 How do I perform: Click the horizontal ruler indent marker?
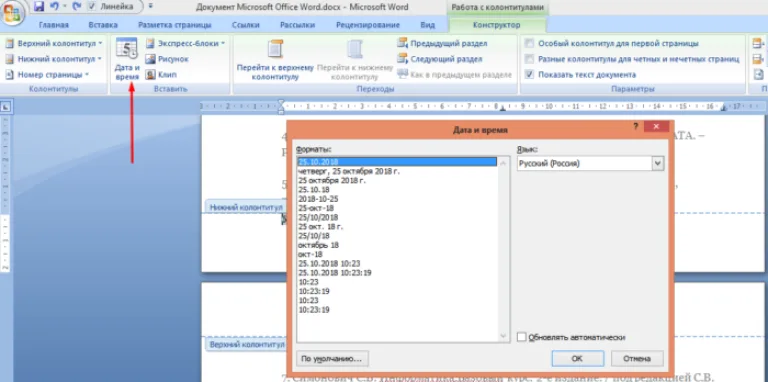(281, 106)
